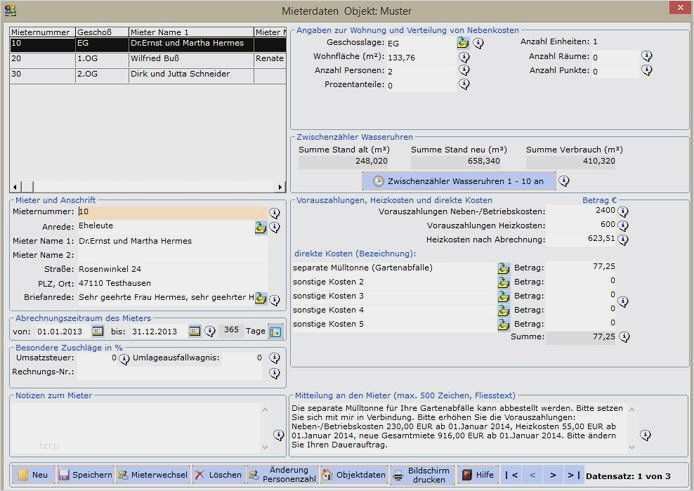Open selection icon for sonstige Kosten 5
This screenshot has height=491, width=694.
(x=503, y=325)
